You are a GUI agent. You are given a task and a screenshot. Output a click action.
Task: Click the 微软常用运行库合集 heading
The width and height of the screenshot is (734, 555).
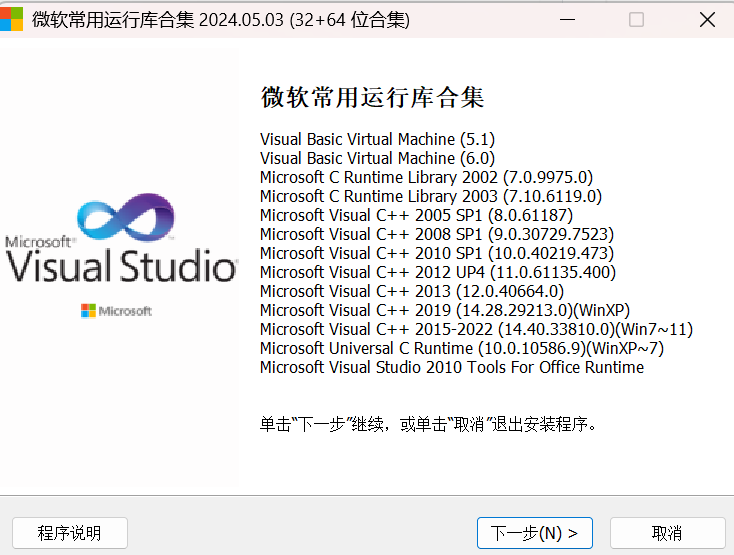[x=372, y=98]
